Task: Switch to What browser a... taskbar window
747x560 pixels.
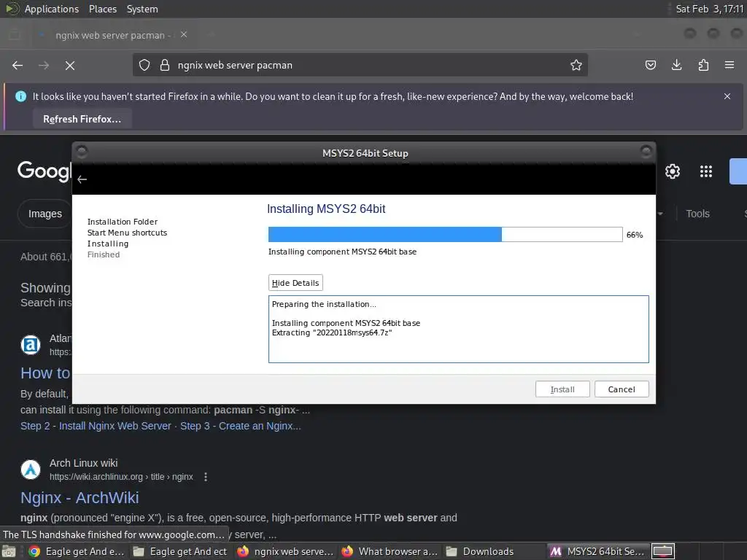Action: point(390,551)
